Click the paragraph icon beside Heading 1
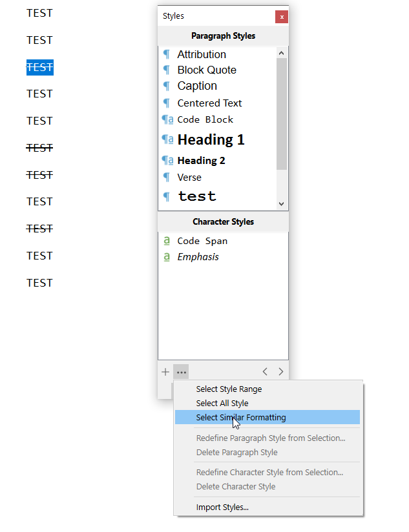Screen dimensions: 409x532 [x=167, y=139]
